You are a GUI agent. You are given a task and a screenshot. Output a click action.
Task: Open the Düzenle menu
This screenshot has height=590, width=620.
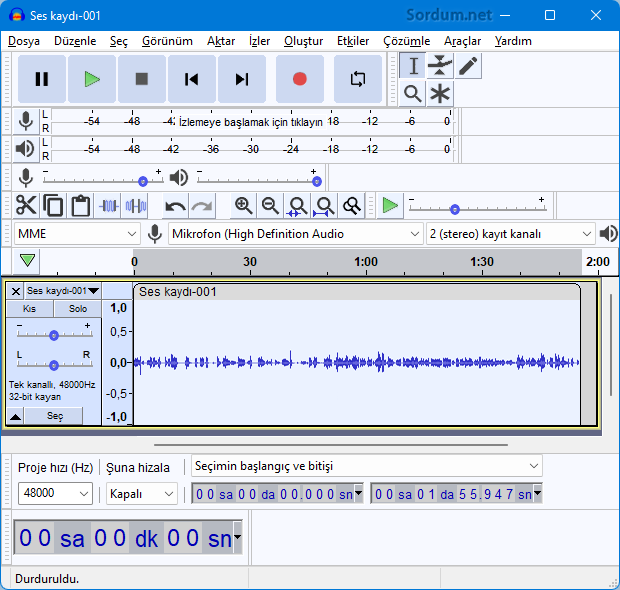(75, 41)
